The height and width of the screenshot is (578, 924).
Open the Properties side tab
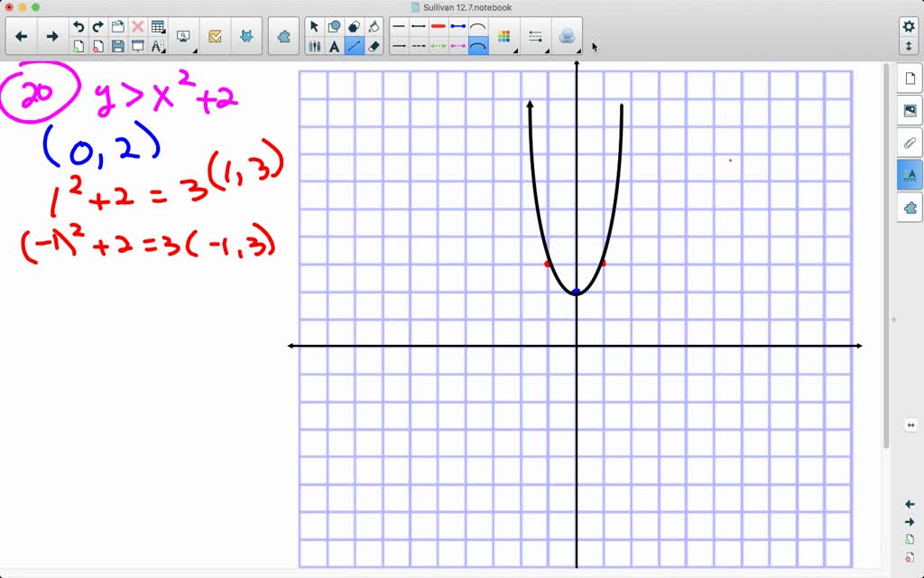(910, 175)
